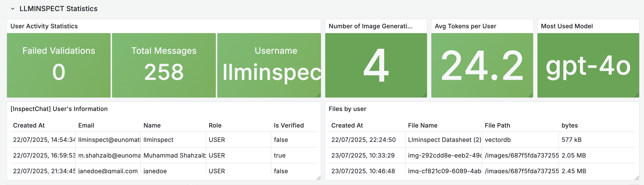644x185 pixels.
Task: Select the 22/07/2025, 14:54:34 user created cell
Action: (43, 140)
